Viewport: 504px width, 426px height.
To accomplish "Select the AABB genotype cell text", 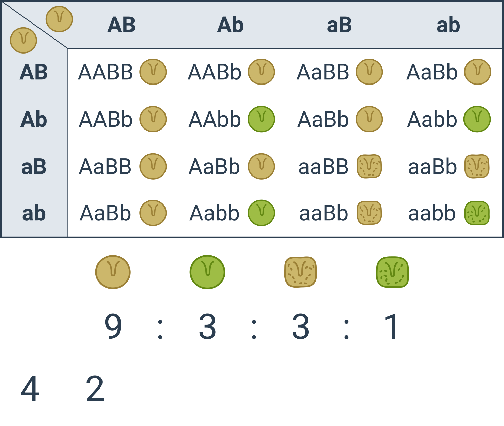I will pyautogui.click(x=106, y=72).
